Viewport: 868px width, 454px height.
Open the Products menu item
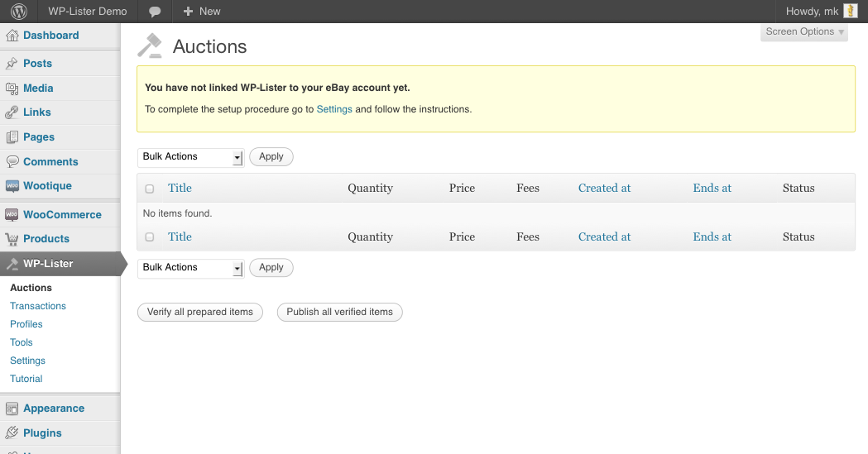[46, 239]
